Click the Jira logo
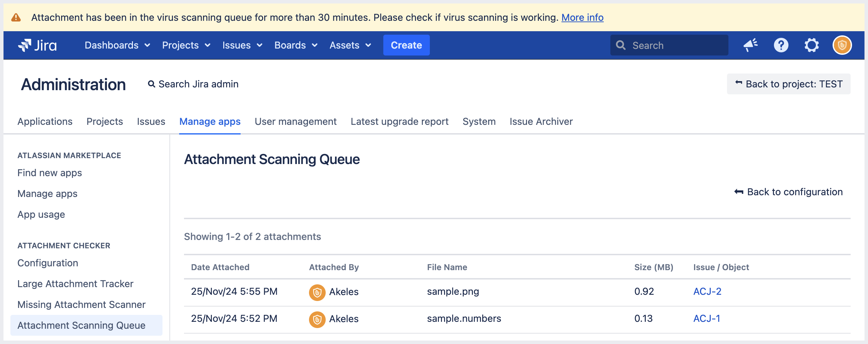This screenshot has height=344, width=868. click(x=38, y=45)
